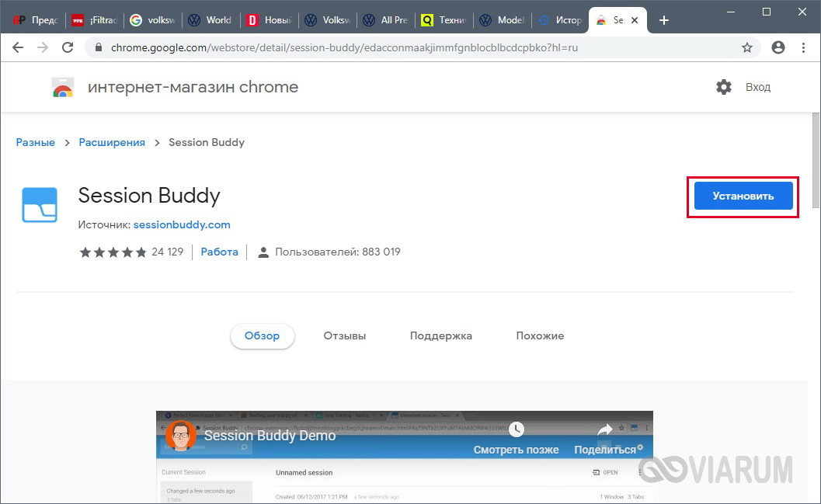Switch to the Отзывы tab
The width and height of the screenshot is (821, 504).
(x=344, y=335)
